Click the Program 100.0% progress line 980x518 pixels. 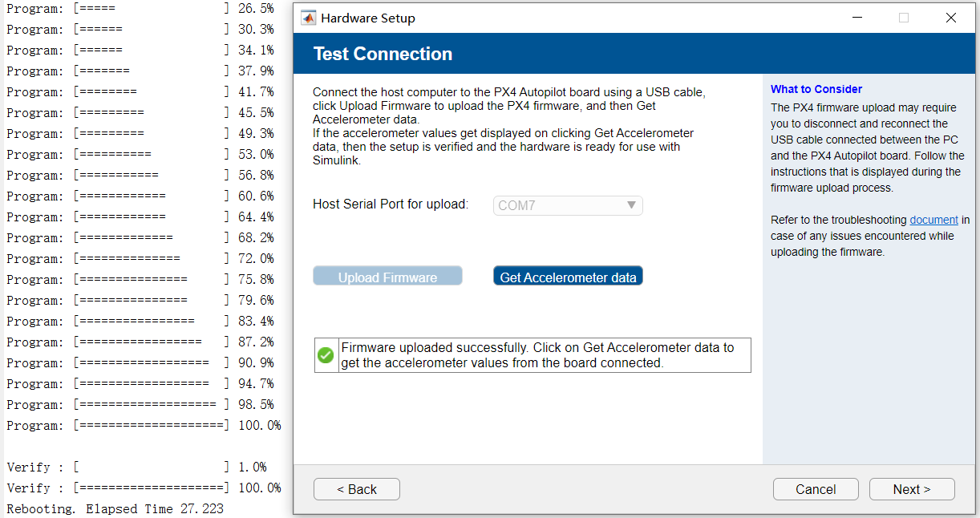click(144, 426)
